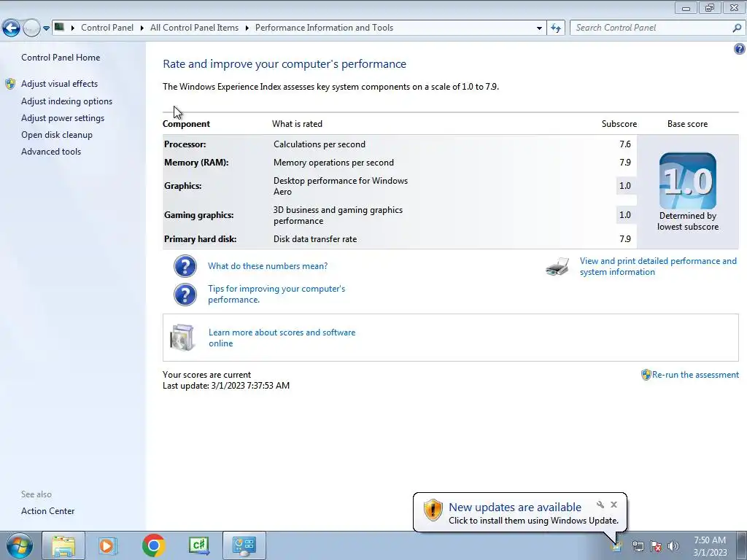The height and width of the screenshot is (560, 747).
Task: Open balloon notification wrench settings icon
Action: pos(600,505)
